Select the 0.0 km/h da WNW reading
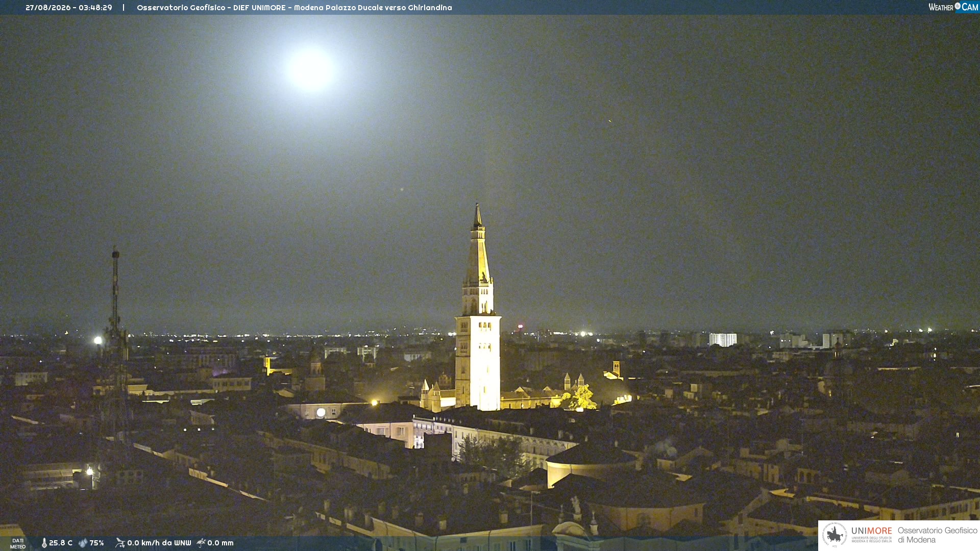 159,543
